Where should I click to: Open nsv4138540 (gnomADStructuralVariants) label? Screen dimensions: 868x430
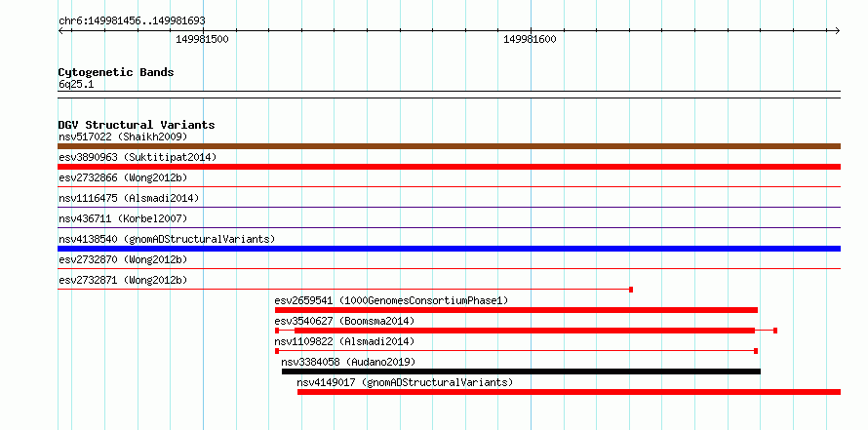[167, 239]
